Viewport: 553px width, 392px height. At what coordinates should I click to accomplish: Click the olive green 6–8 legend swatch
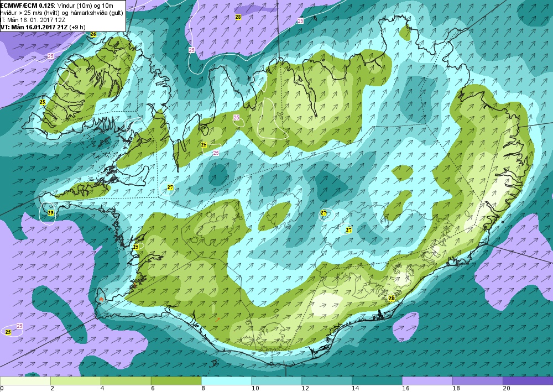coord(176,381)
